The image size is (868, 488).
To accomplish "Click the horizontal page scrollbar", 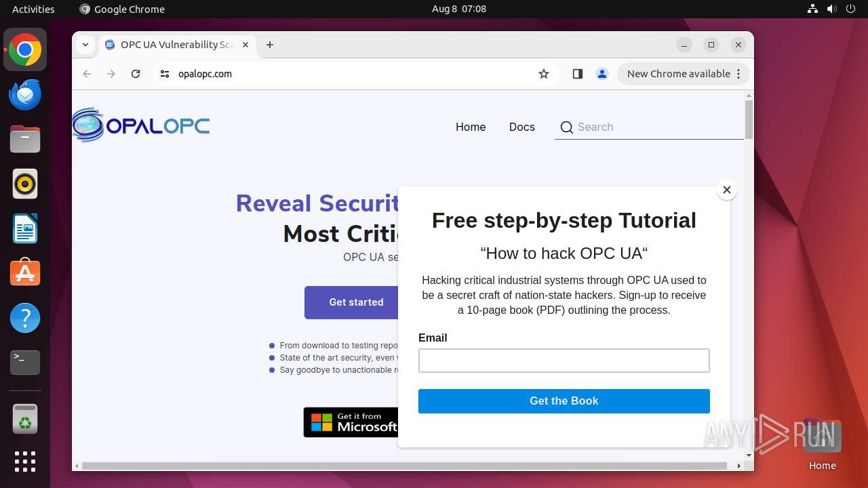I will (405, 466).
